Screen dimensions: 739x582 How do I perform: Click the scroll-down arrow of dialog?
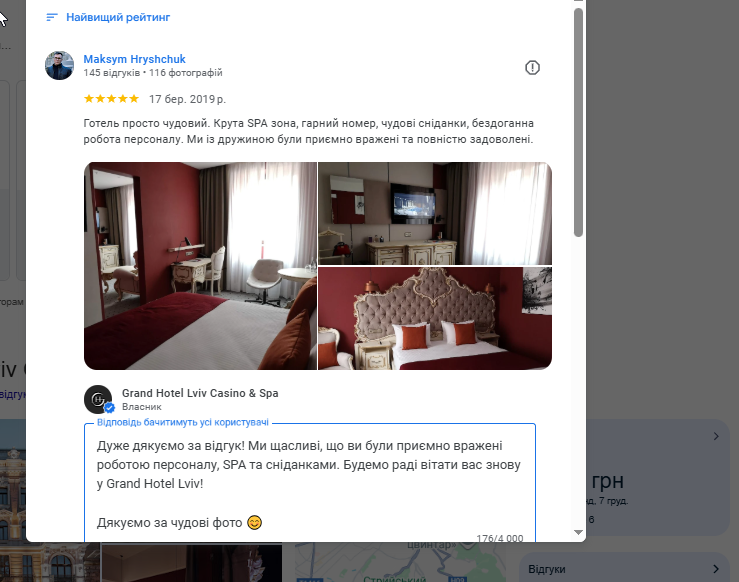tap(578, 532)
